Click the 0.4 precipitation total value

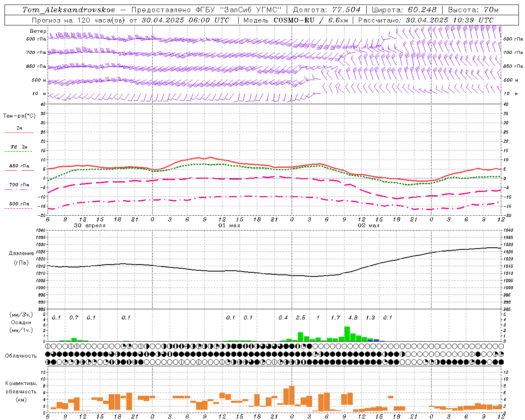pos(283,317)
